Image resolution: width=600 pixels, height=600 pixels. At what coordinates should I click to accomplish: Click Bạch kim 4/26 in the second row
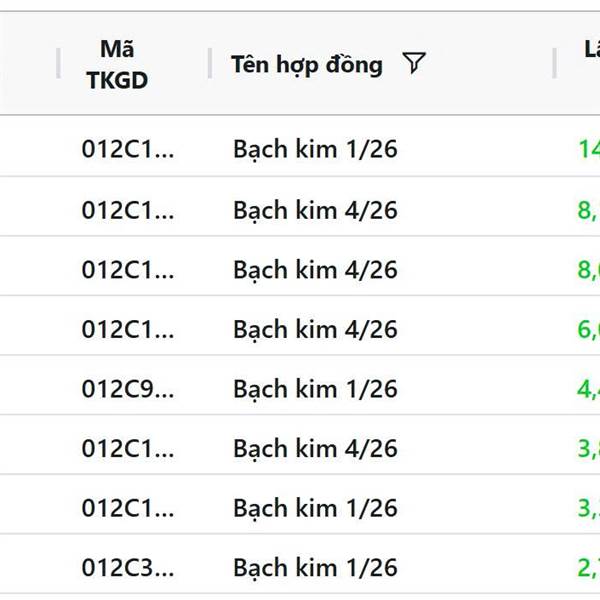[315, 210]
